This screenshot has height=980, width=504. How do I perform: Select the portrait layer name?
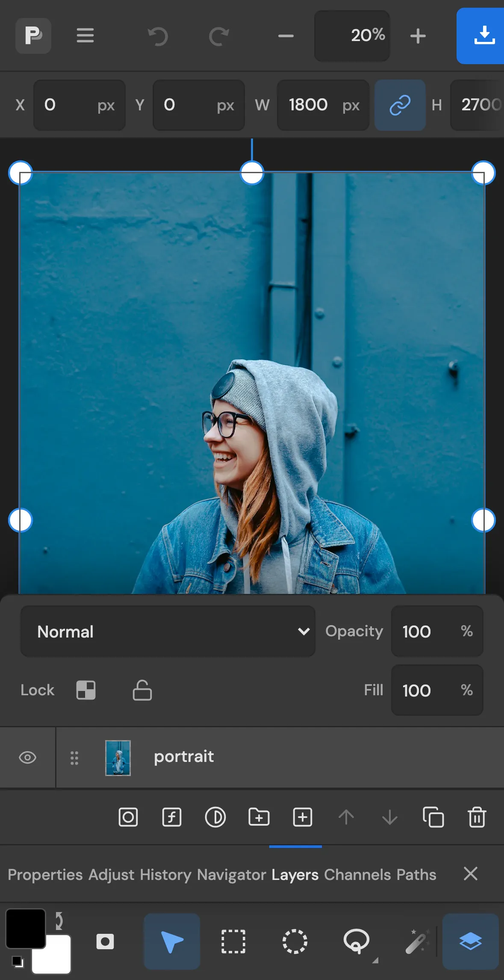184,757
